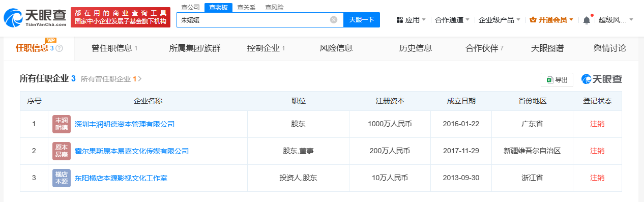Click the 天眼一下 search button
Screen dimensions: 644x202
(362, 20)
